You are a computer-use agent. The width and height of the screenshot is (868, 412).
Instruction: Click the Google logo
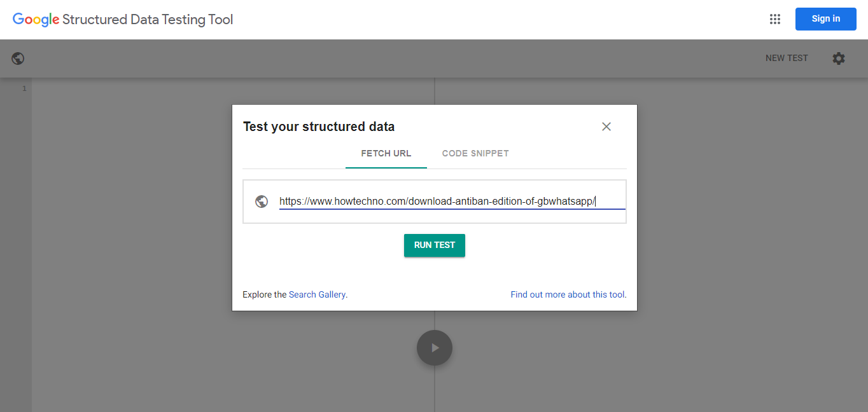36,20
